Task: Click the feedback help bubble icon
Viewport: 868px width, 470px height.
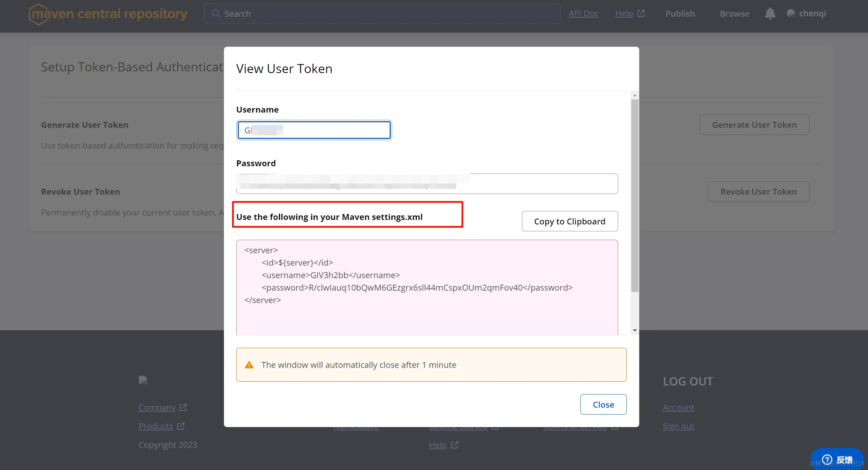Action: pos(827,460)
